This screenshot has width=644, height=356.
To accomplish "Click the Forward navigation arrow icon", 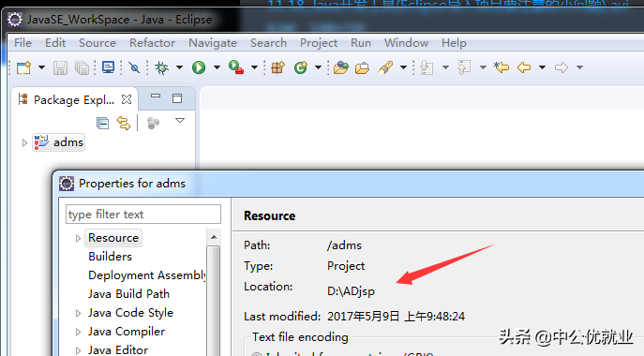I will [562, 67].
